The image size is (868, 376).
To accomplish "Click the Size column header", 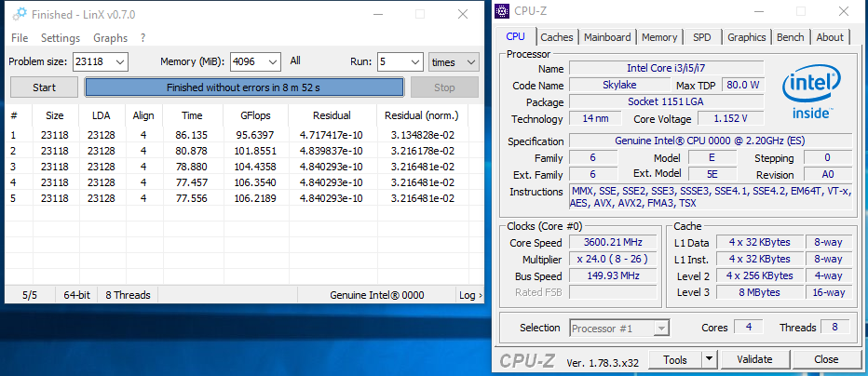I will pos(55,115).
